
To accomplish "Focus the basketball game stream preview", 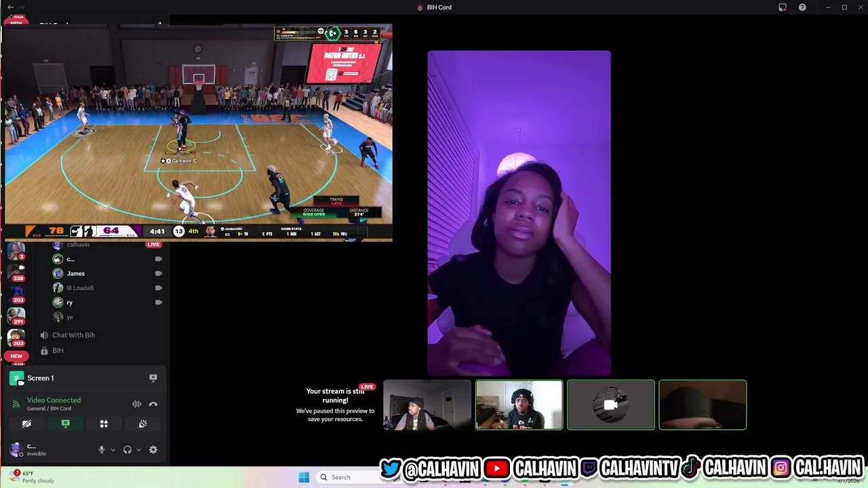I will coord(199,132).
